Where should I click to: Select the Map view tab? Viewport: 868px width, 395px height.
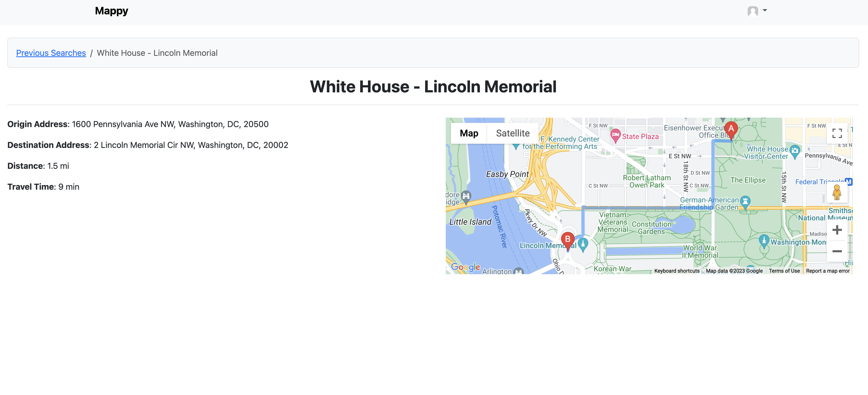click(469, 133)
